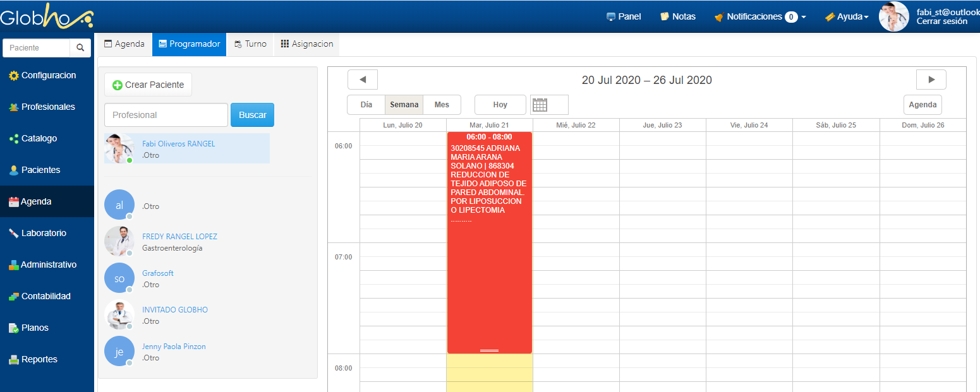980x392 pixels.
Task: Switch calendar to Día view
Action: [x=366, y=105]
